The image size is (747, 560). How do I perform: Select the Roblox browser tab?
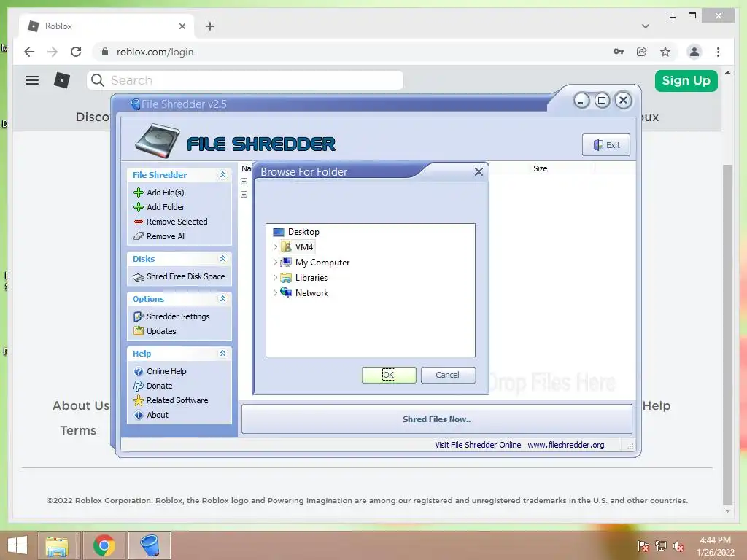point(107,26)
